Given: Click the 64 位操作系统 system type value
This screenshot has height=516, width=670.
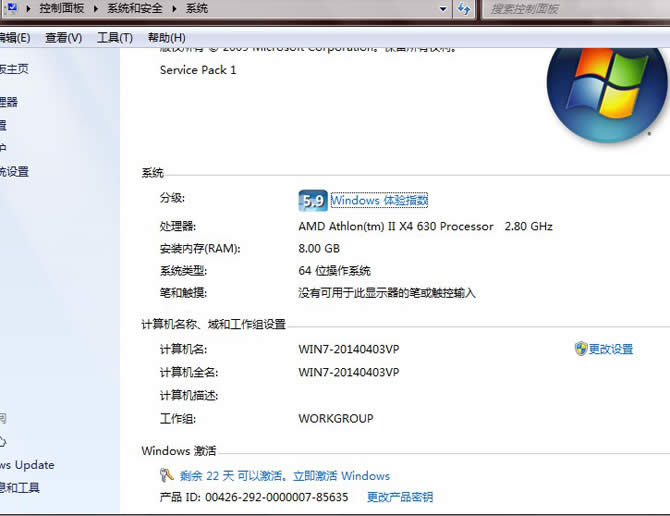Looking at the screenshot, I should pyautogui.click(x=334, y=271).
